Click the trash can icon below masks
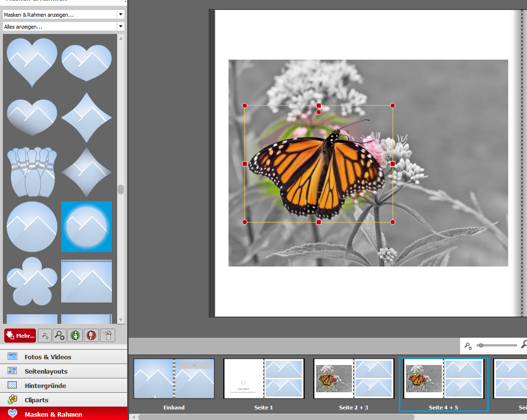This screenshot has width=527, height=420. coord(107,335)
